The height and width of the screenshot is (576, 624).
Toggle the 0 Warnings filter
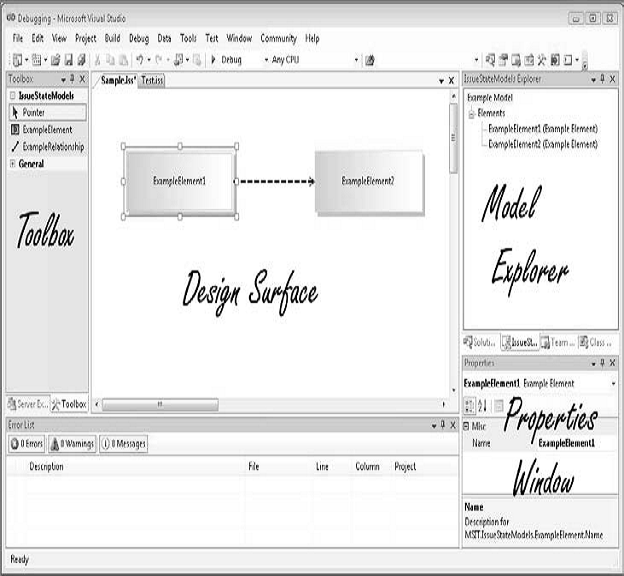(72, 443)
